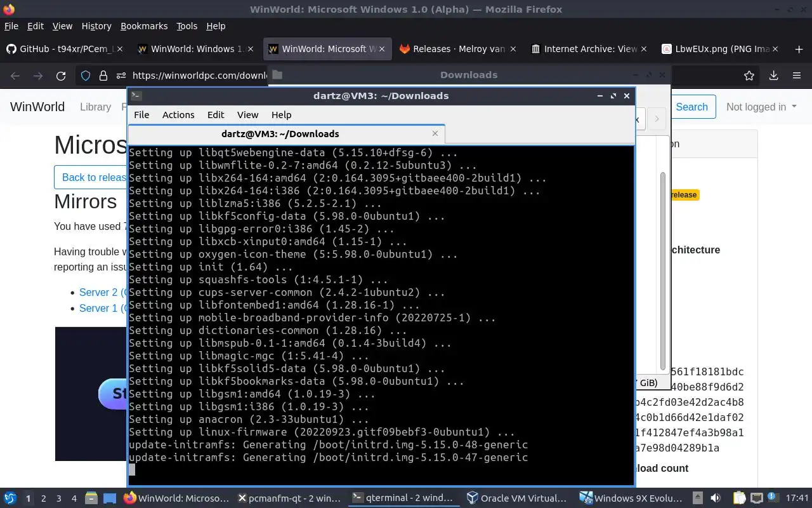Viewport: 812px width, 508px height.
Task: Open tracking protection shield icon
Action: (86, 76)
